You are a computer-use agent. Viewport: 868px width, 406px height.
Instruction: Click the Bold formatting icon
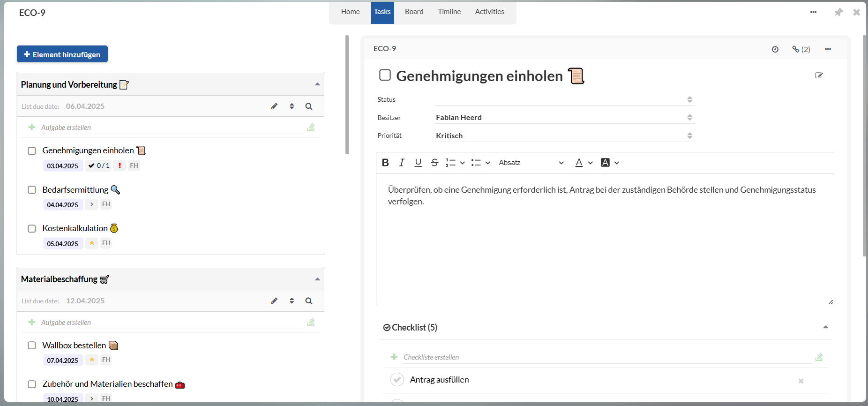(x=385, y=163)
